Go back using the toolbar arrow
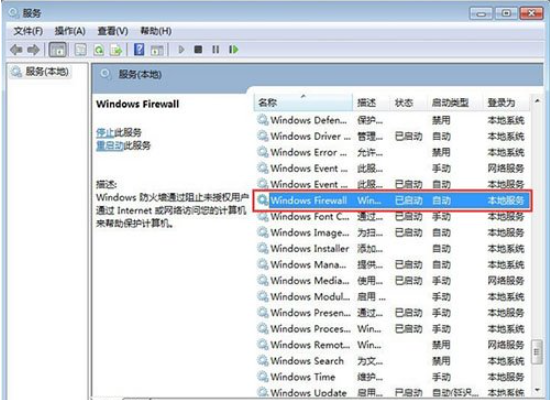 click(16, 49)
